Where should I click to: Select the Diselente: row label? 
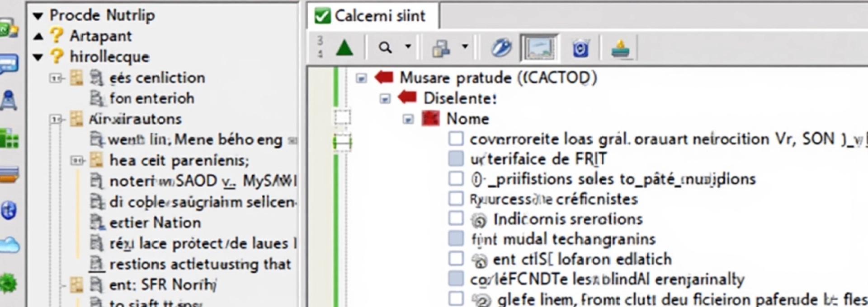460,98
